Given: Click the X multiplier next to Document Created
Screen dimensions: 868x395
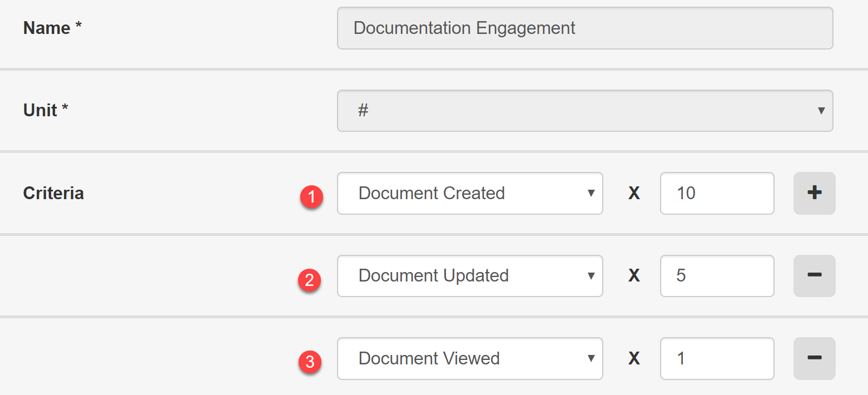Looking at the screenshot, I should [633, 193].
